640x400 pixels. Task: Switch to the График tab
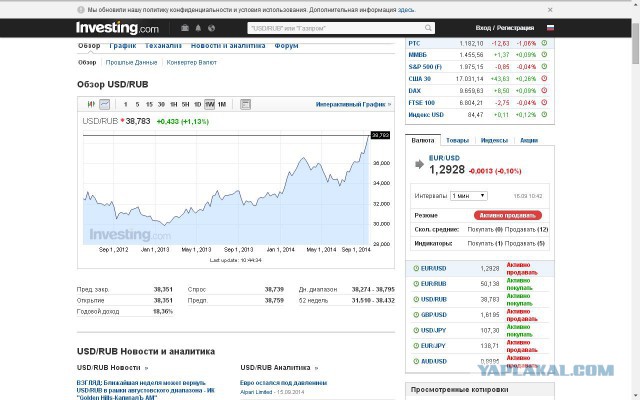(x=122, y=46)
